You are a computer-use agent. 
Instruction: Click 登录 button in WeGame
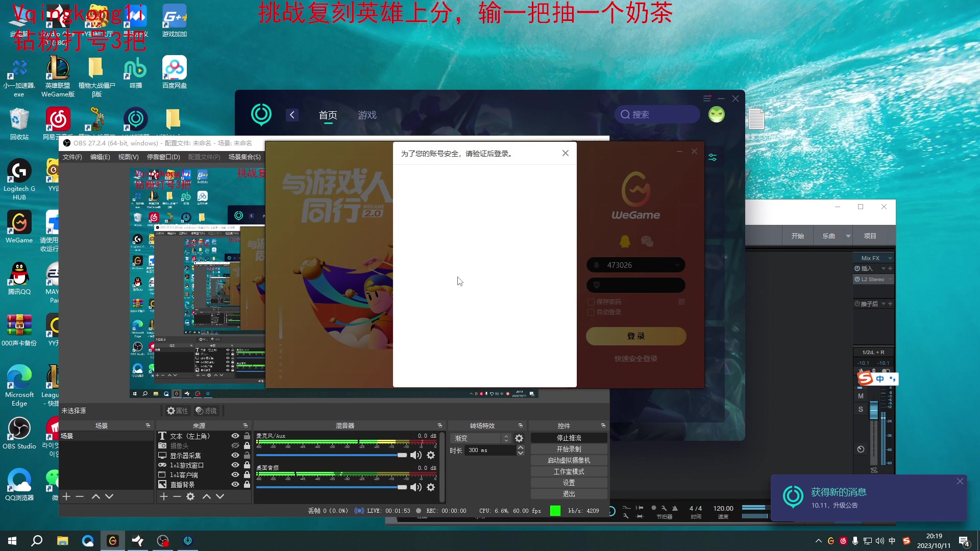(636, 336)
